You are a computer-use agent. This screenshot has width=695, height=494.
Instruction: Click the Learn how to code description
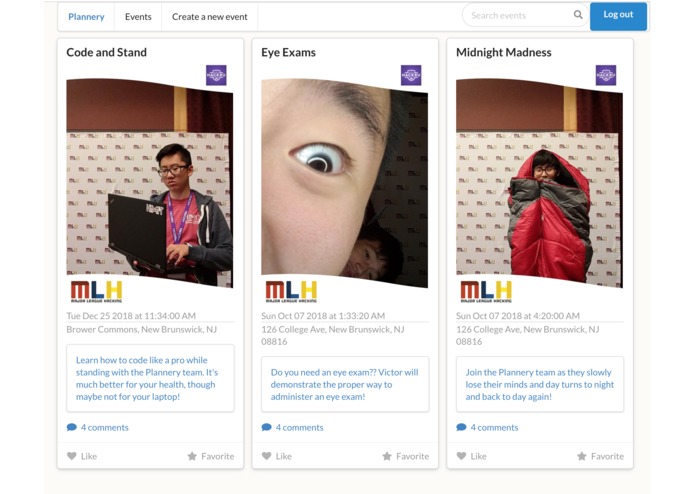click(x=150, y=378)
